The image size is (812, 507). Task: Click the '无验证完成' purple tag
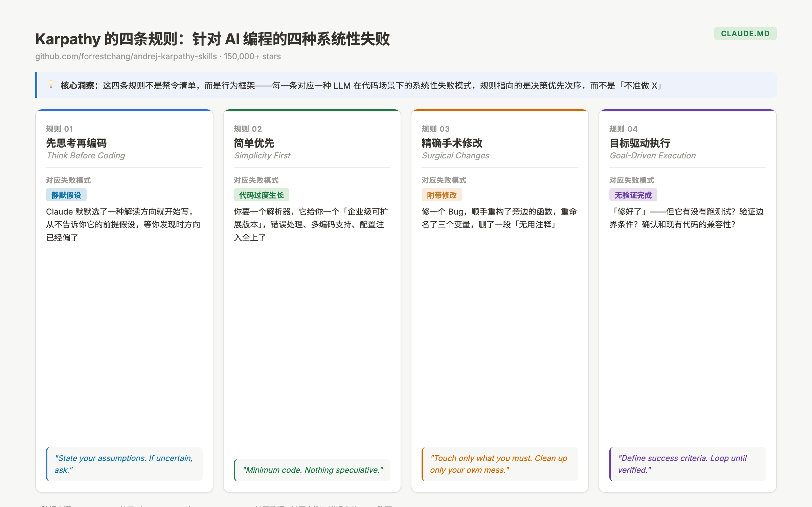(x=633, y=195)
